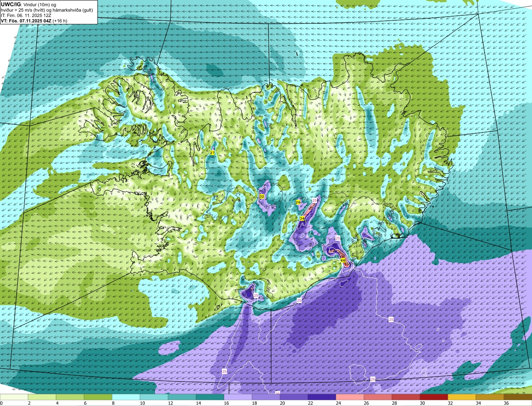This screenshot has width=532, height=406.
Task: Click the legend tick label '36'
Action: coord(506,403)
